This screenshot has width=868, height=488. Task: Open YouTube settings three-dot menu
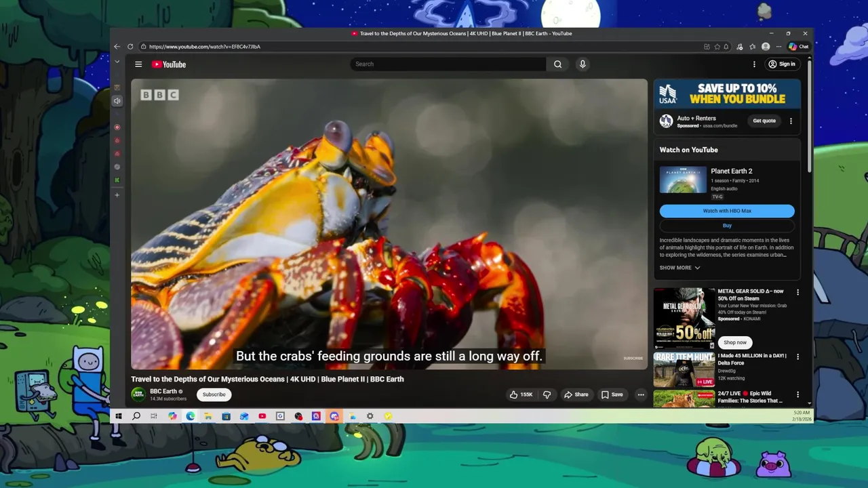[x=754, y=64]
